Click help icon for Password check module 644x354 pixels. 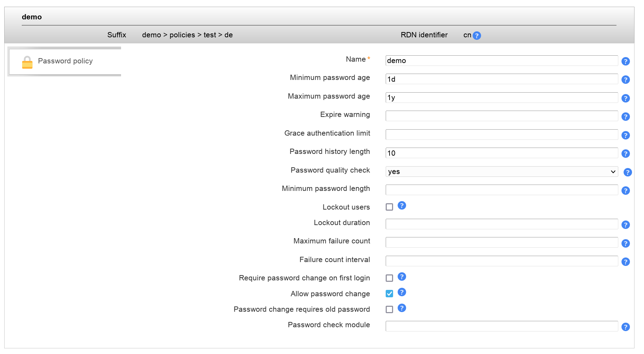tap(625, 327)
